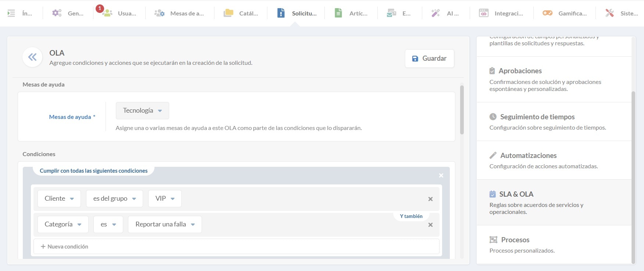This screenshot has height=271, width=644.
Task: Click the Aprobaciones clipboard icon
Action: (x=492, y=71)
